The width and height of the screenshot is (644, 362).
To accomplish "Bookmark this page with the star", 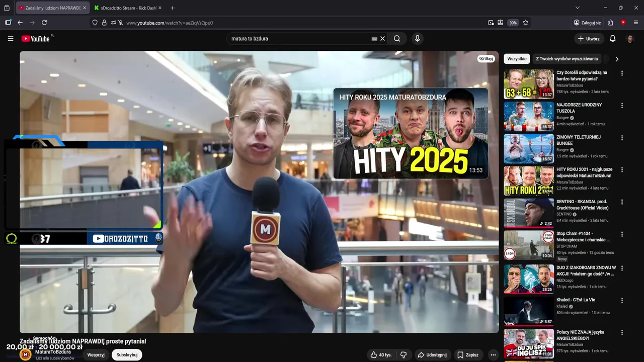I will tap(526, 23).
